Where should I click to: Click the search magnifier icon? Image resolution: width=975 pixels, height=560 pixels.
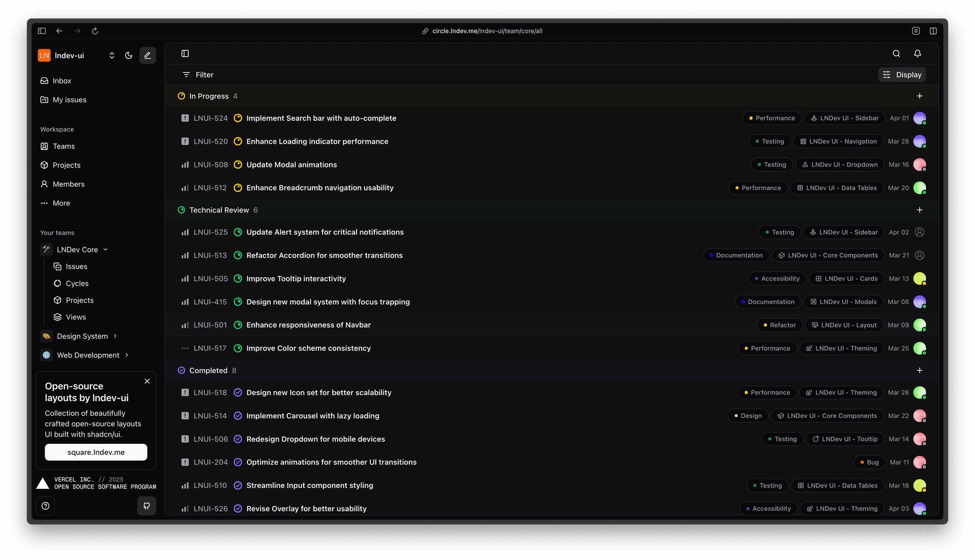coord(896,54)
